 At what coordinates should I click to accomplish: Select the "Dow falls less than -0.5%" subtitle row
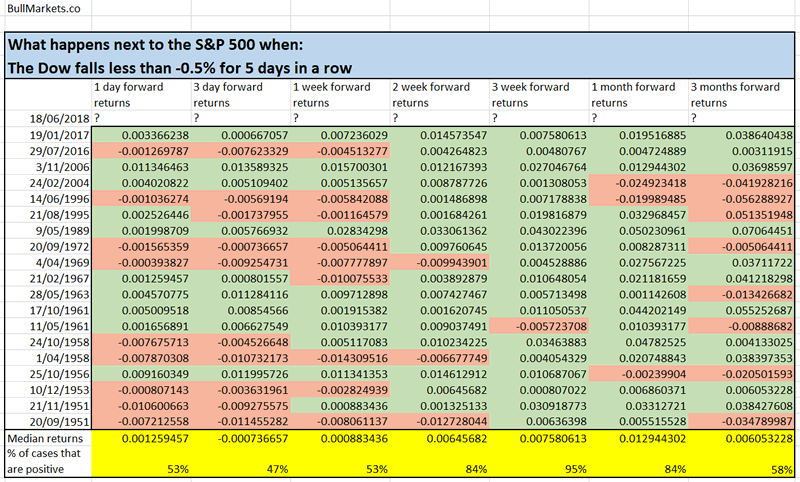tap(180, 68)
